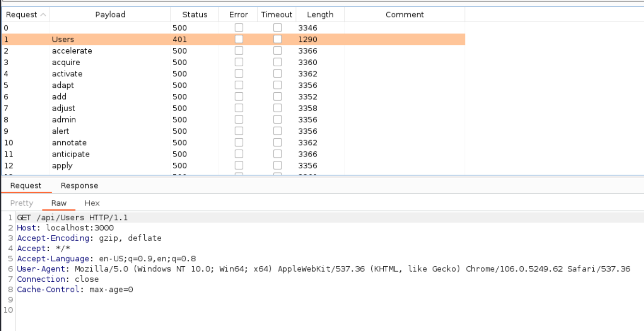Open the Request tab
Screen dimensions: 644x331
pos(26,186)
